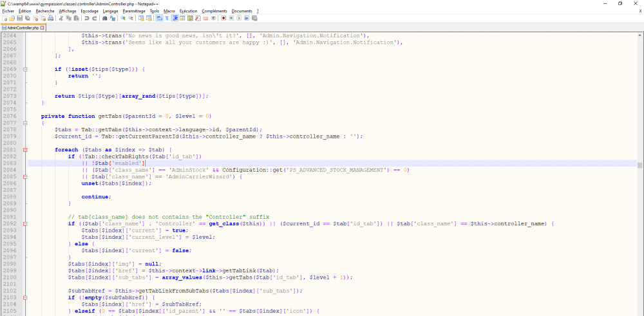The image size is (644, 316).
Task: Open the Compléments menu
Action: pyautogui.click(x=214, y=11)
